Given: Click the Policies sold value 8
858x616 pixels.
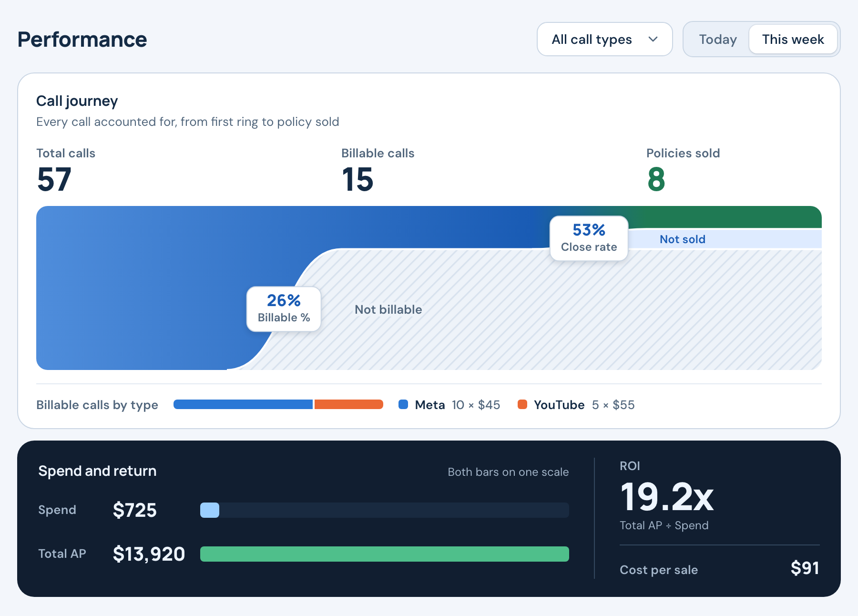Looking at the screenshot, I should 656,180.
